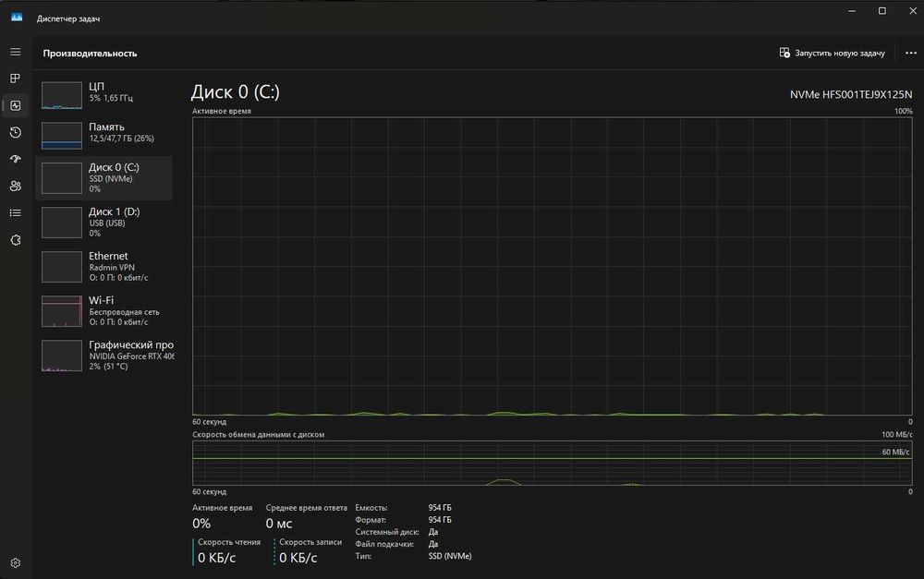This screenshot has width=924, height=579.
Task: Click the Тип SSD (NVMe) value
Action: (450, 556)
